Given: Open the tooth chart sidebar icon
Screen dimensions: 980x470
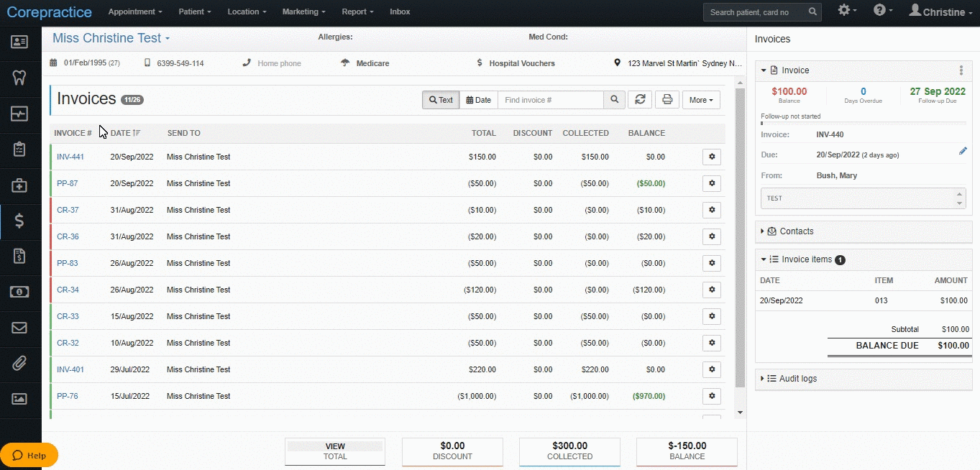Looking at the screenshot, I should (19, 78).
